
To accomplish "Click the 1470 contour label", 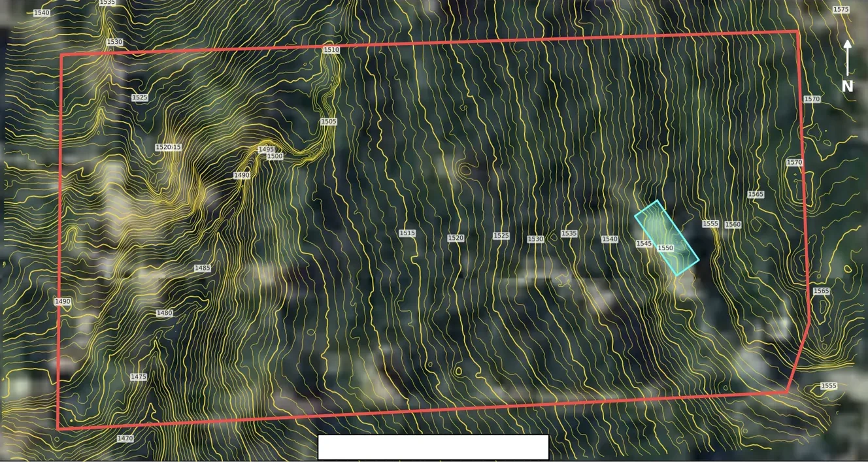I will click(x=125, y=438).
